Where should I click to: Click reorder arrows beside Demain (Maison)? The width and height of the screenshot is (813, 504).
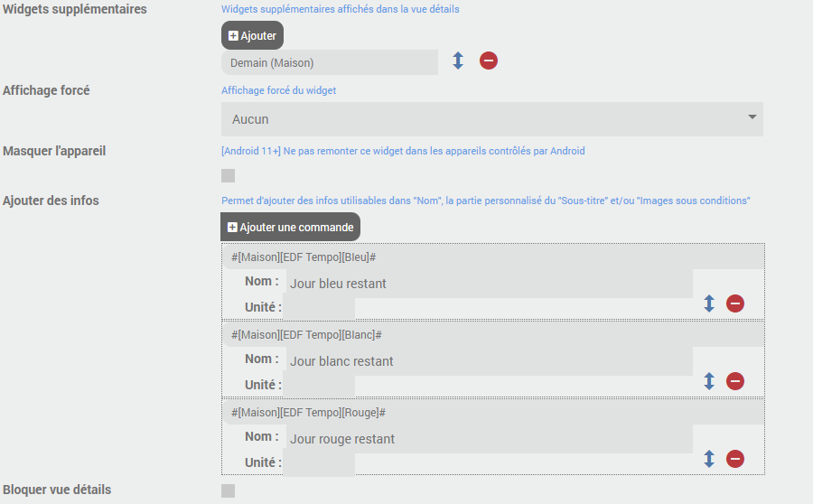[458, 61]
